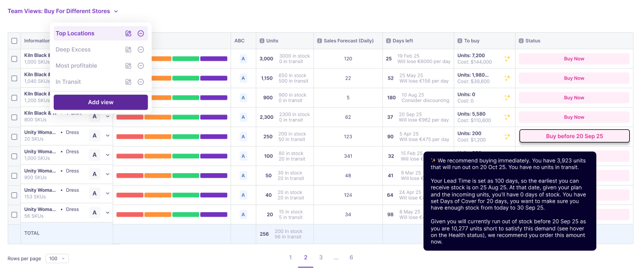
Task: Click the info icon beside Days left header
Action: click(388, 41)
